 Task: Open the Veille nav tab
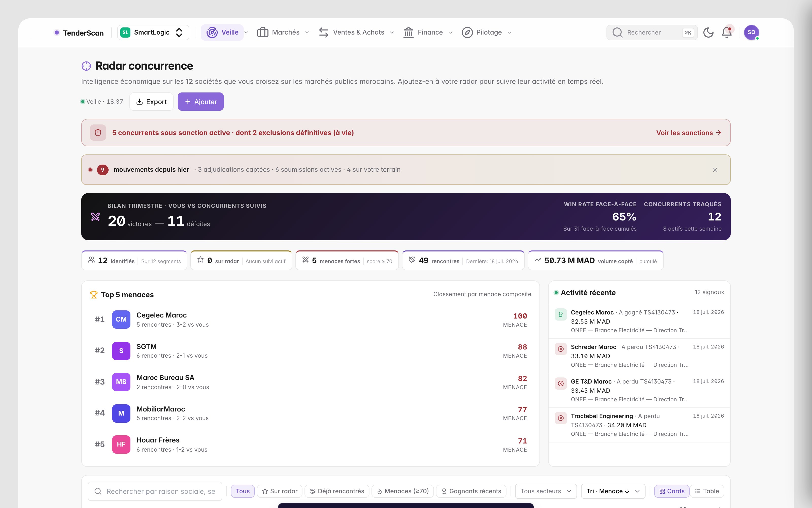coord(222,33)
